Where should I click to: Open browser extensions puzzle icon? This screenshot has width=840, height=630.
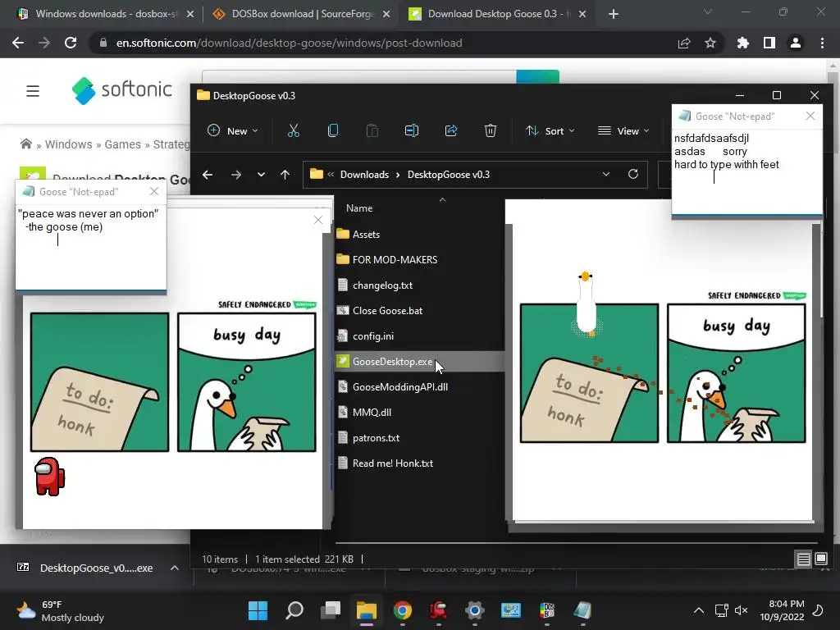pos(743,43)
